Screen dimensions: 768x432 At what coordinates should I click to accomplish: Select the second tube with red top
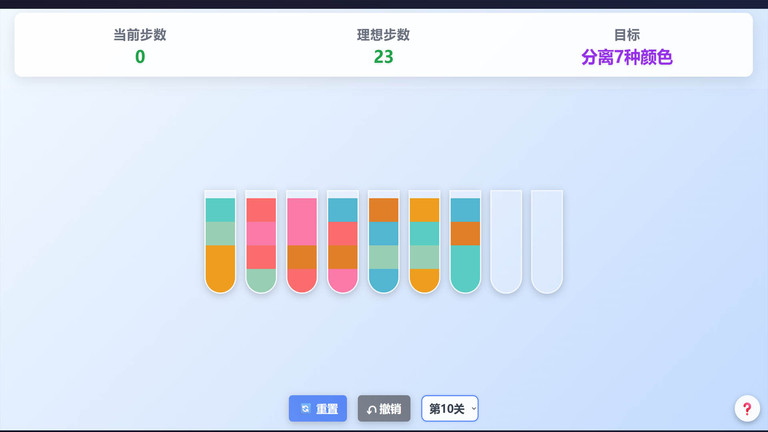[261, 242]
